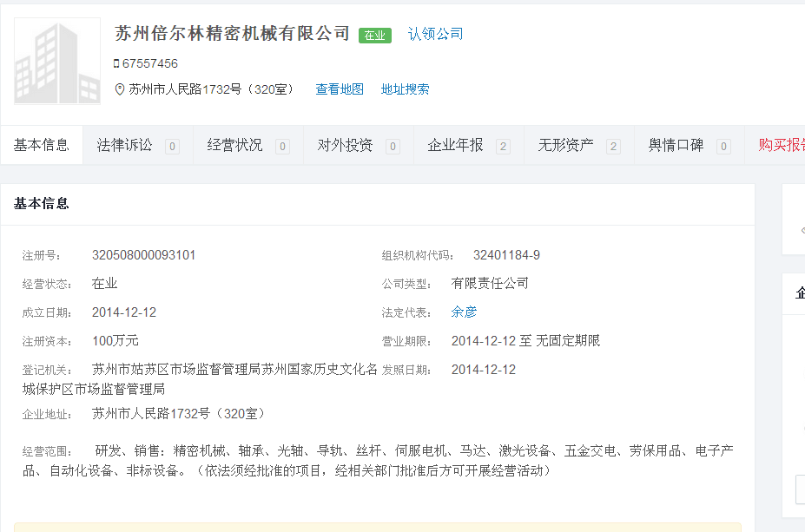Open legal representative 余彦 link

point(464,312)
